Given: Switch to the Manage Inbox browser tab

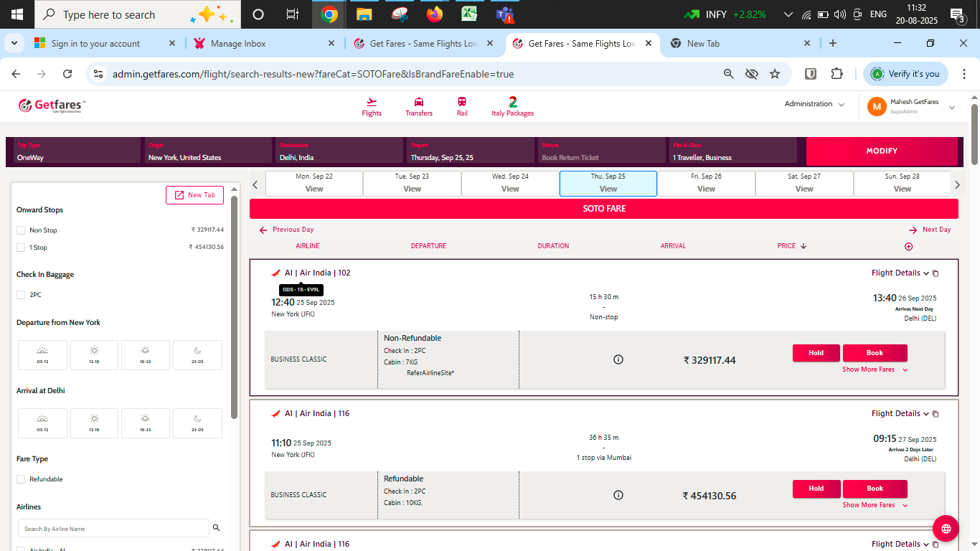Looking at the screenshot, I should (238, 44).
